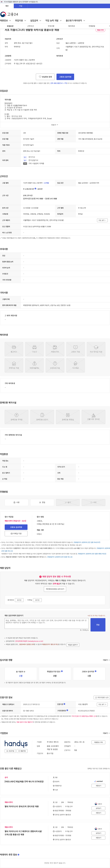The width and height of the screenshot is (110, 868).
Task: Click the 필기 selection step box
Action: click(x=68, y=502)
